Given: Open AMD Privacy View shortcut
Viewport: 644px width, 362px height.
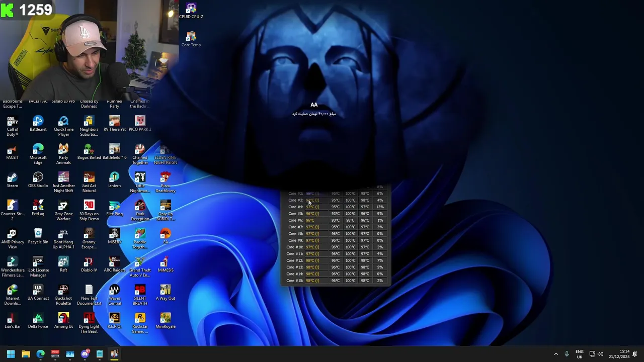Looking at the screenshot, I should click(13, 239).
